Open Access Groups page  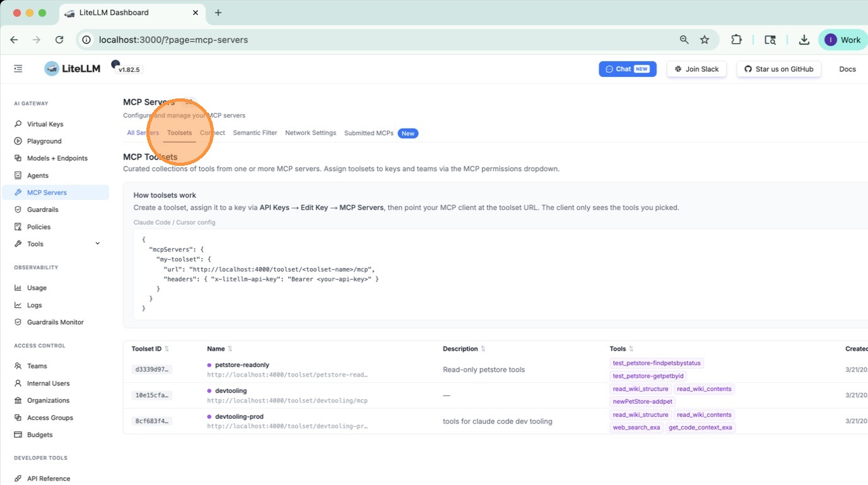(50, 418)
